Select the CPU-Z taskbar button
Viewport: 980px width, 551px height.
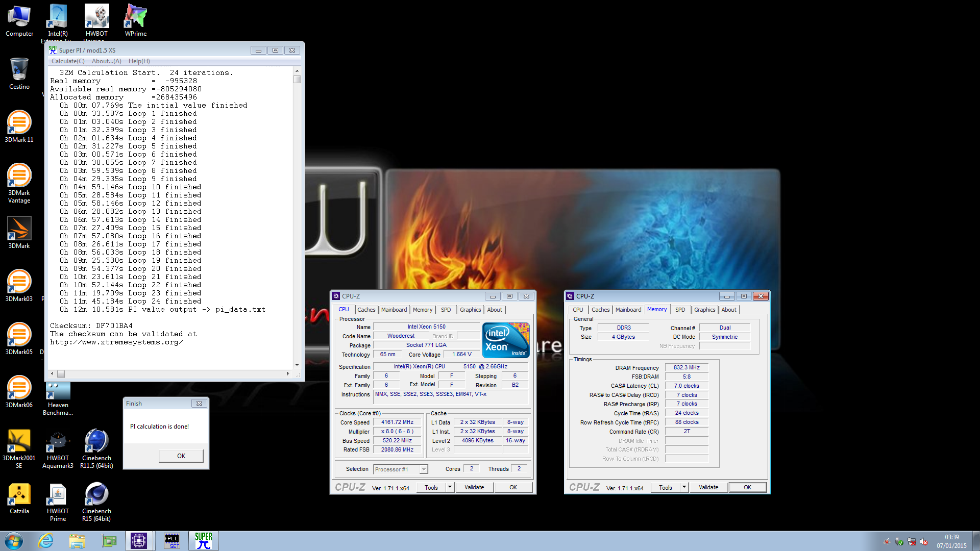139,541
